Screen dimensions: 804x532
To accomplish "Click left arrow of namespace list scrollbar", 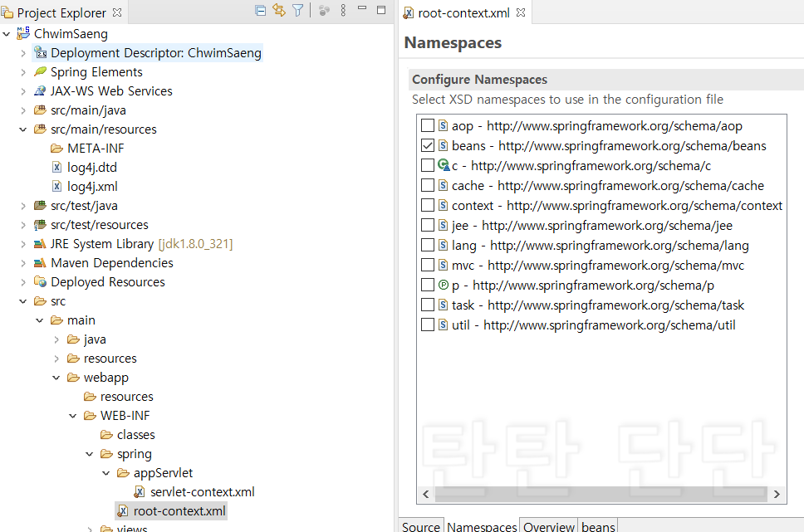I will 425,494.
